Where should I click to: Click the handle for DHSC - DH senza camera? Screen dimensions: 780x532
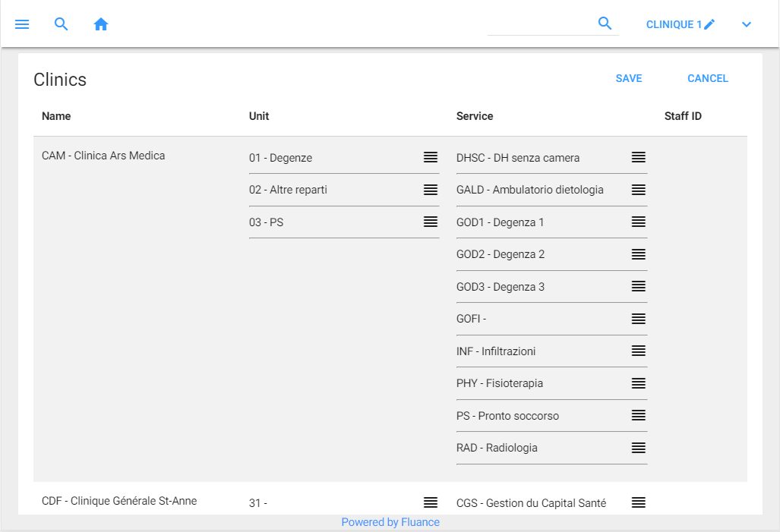(x=639, y=157)
